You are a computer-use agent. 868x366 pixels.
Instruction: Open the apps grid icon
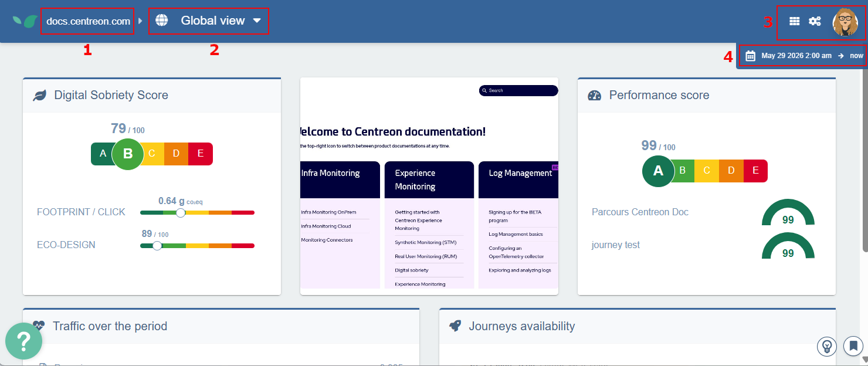coord(794,21)
